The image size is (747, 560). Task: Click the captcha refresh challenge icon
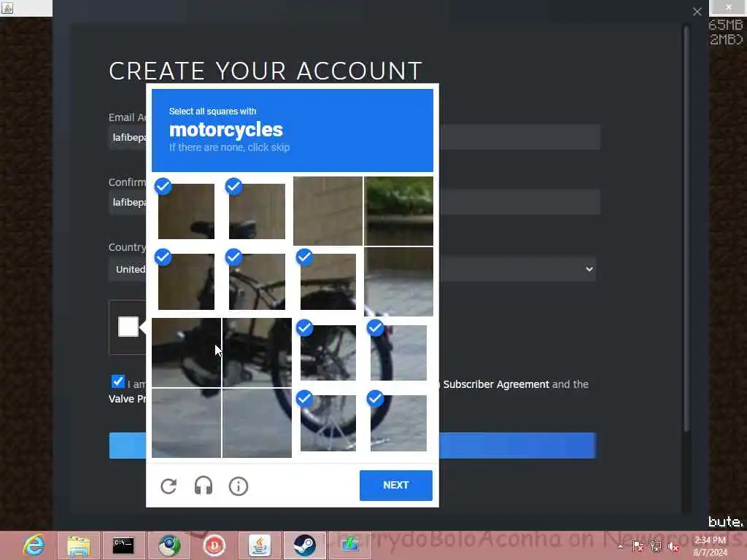tap(169, 486)
